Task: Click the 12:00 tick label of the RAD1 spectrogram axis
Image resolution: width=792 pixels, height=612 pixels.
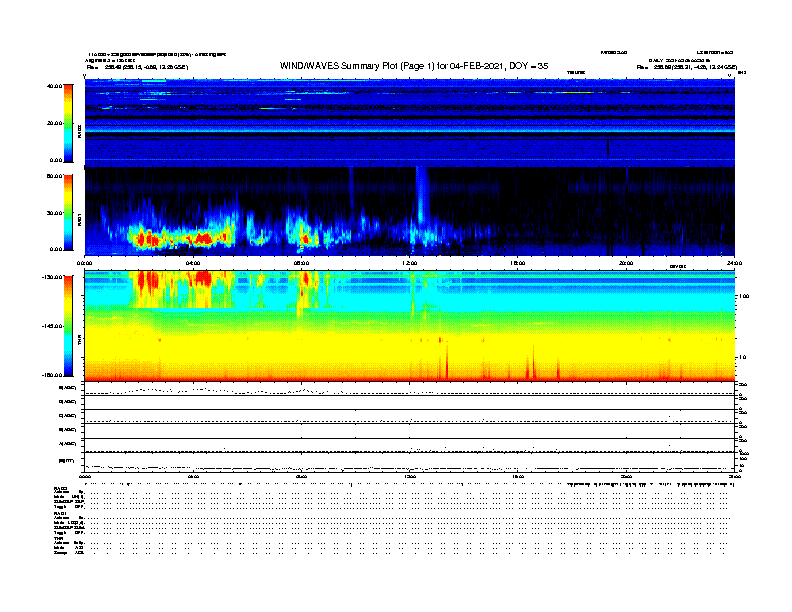Action: point(410,263)
